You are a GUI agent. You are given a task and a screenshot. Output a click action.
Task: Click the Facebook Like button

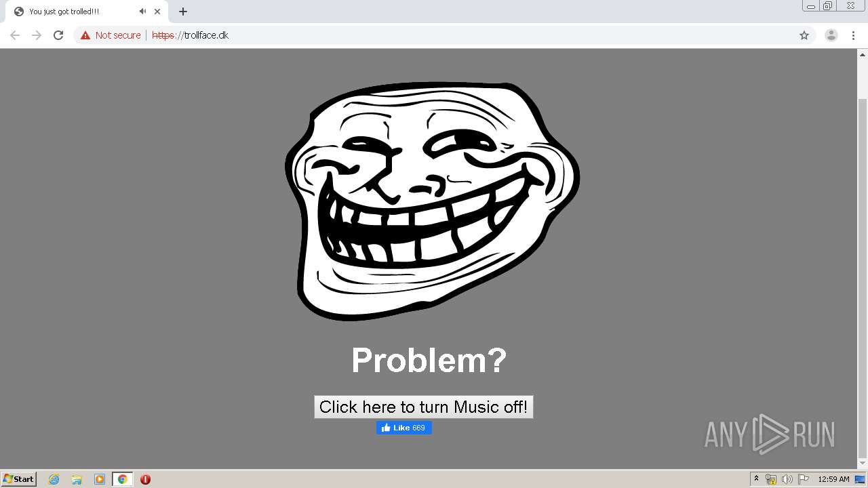coord(404,428)
